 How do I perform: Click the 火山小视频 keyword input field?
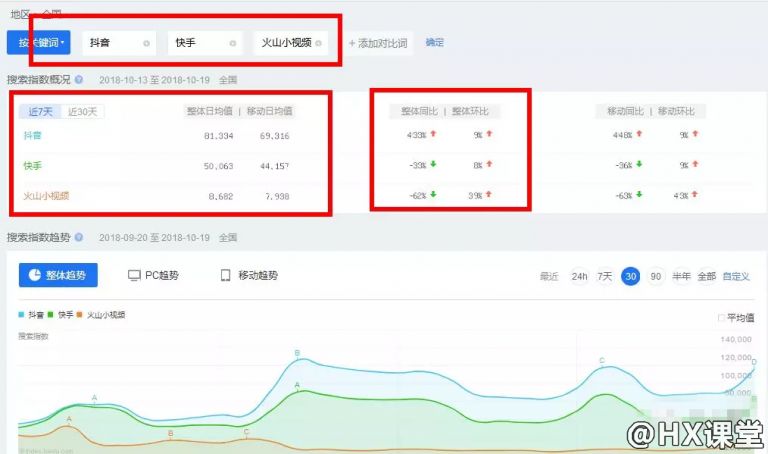291,43
